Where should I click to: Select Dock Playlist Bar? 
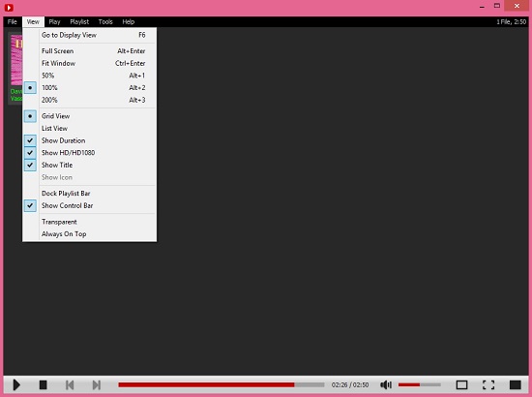[90, 194]
